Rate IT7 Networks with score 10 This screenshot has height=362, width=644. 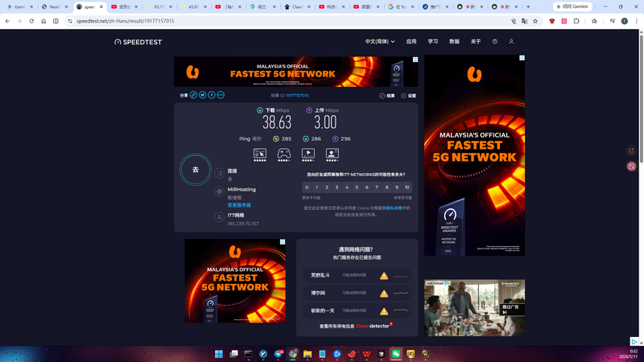pos(407,187)
